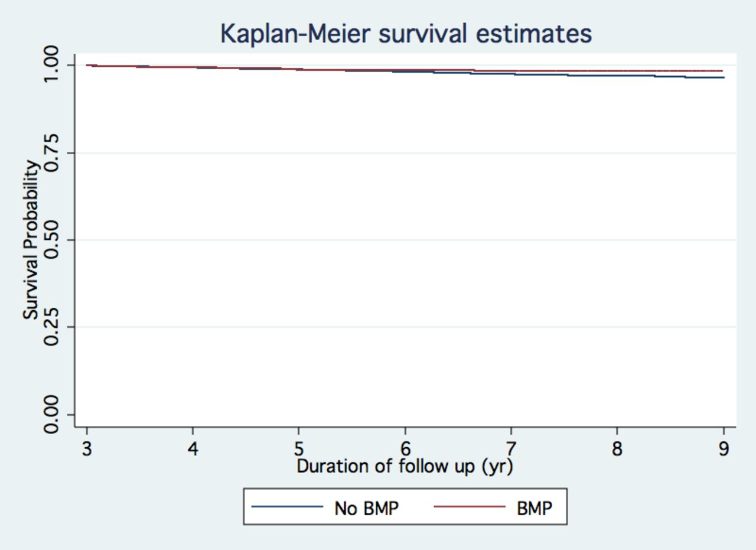Click the 0.25 y-axis tick label
Image resolution: width=756 pixels, height=550 pixels.
click(52, 327)
